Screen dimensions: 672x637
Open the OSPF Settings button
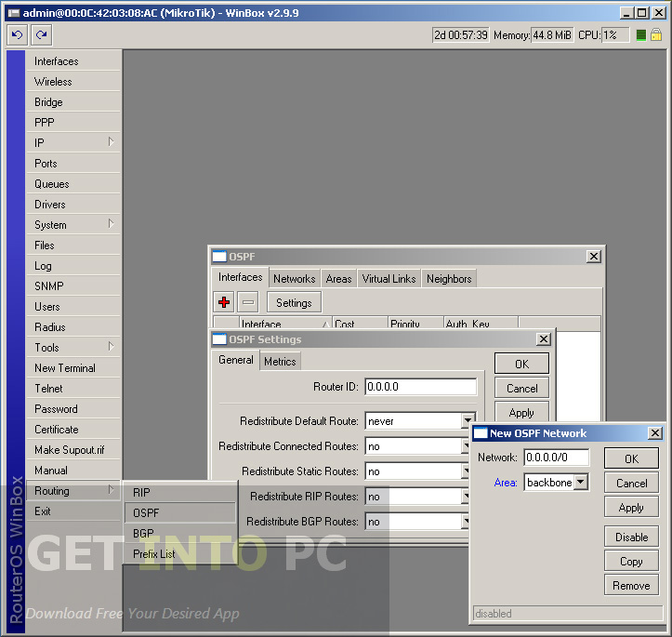pos(294,302)
